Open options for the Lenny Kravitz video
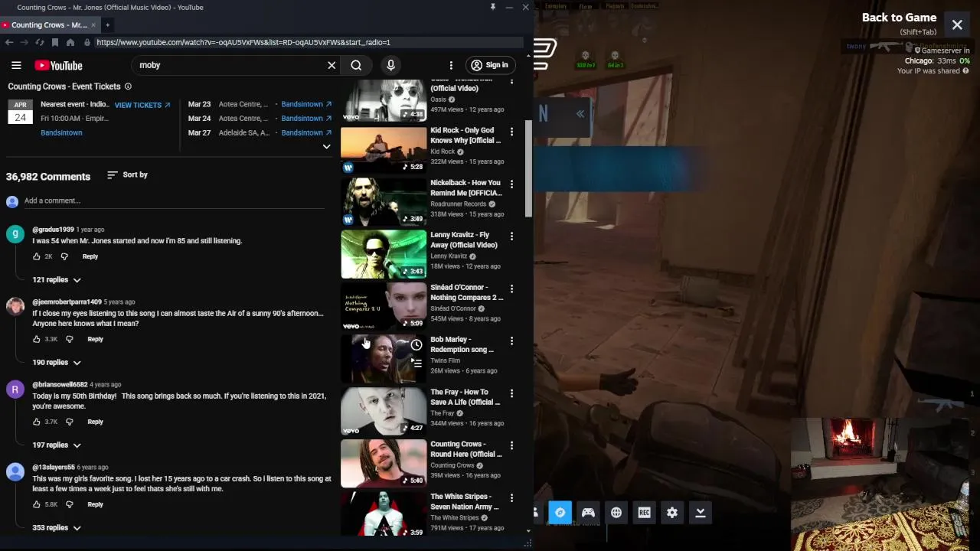Screen dimensions: 980x551 click(511, 236)
